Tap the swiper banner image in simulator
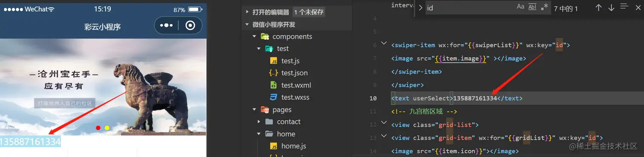Viewport: 644px width, 157px height. (103, 87)
